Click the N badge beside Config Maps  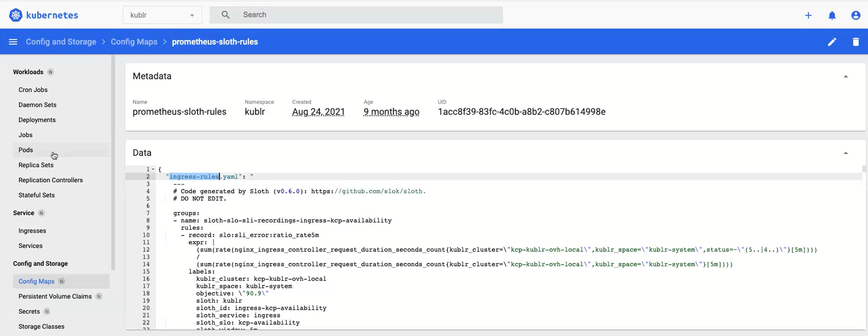61,281
